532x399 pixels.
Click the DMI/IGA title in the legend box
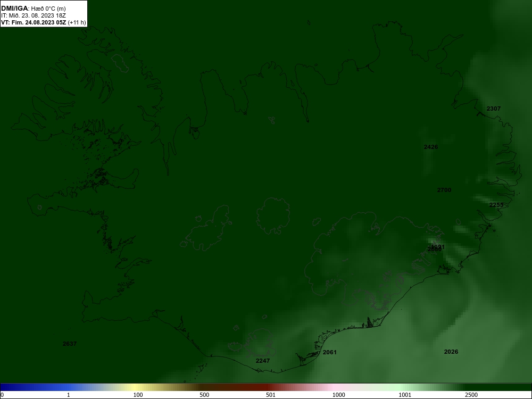click(x=14, y=9)
